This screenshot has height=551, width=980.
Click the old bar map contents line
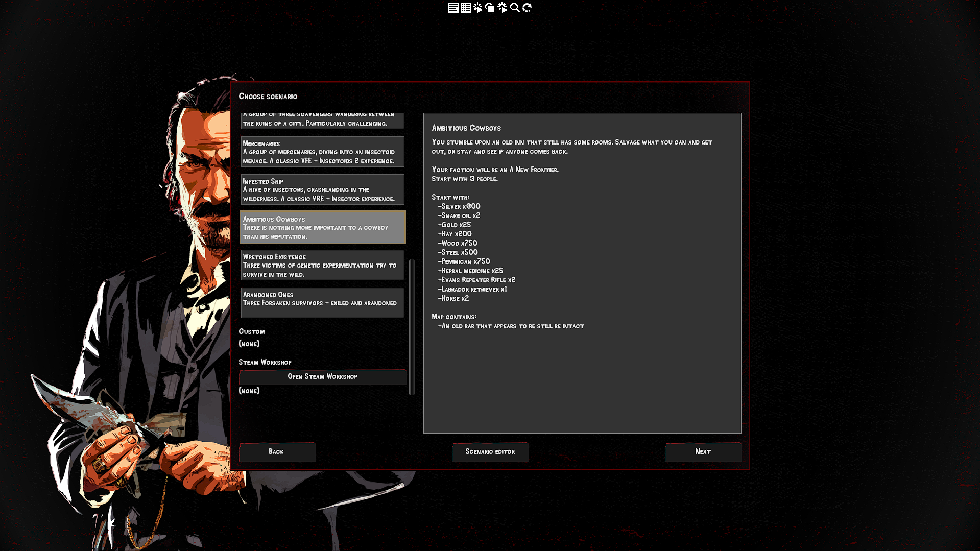pos(512,326)
